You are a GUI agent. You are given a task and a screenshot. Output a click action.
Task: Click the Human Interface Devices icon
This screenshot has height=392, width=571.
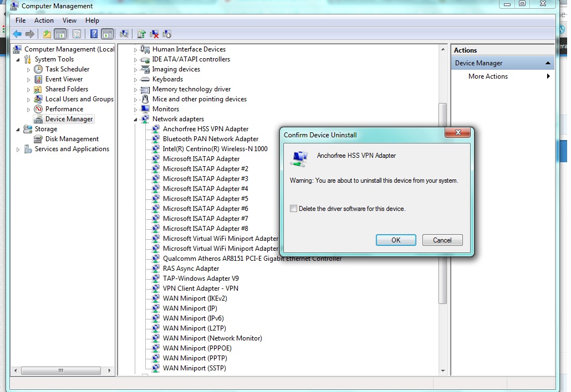click(145, 49)
